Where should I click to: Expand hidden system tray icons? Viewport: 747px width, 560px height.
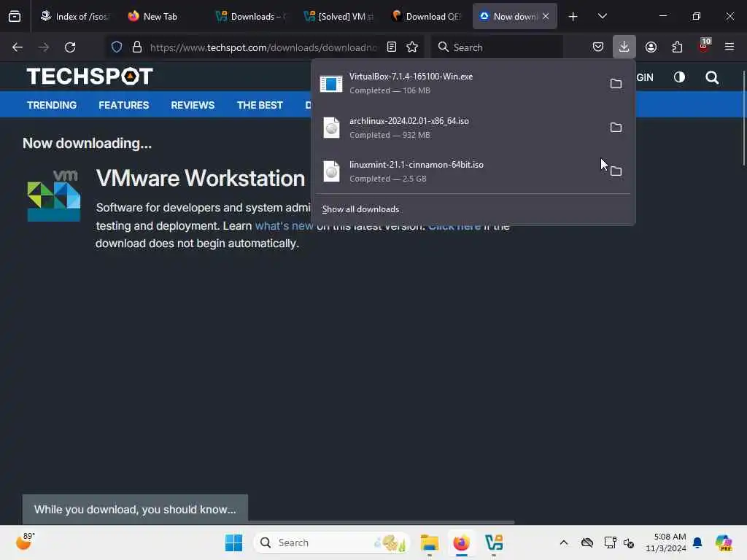(564, 542)
